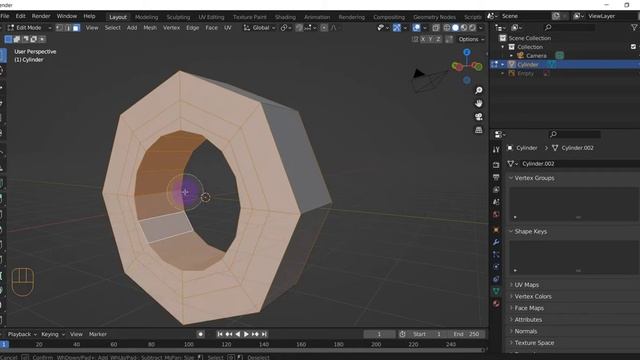Screen dimensions: 640x360
Task: Click the timeline playhead at frame 1
Action: (x=4, y=344)
